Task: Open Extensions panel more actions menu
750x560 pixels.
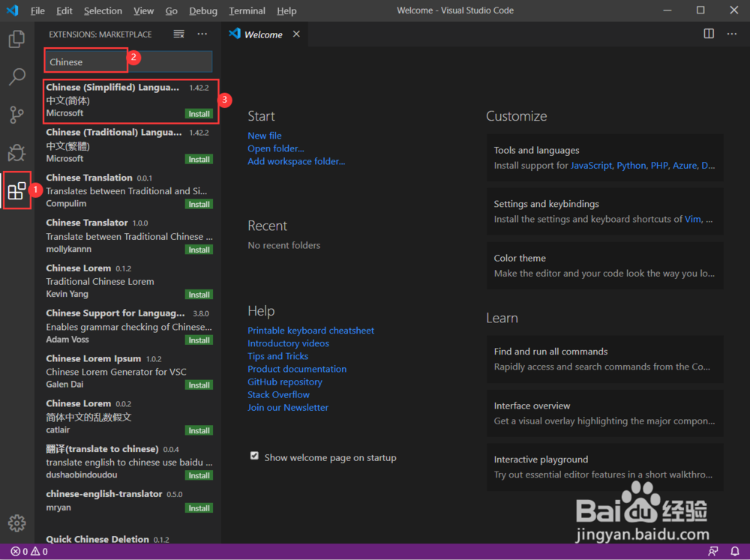Action: [202, 34]
